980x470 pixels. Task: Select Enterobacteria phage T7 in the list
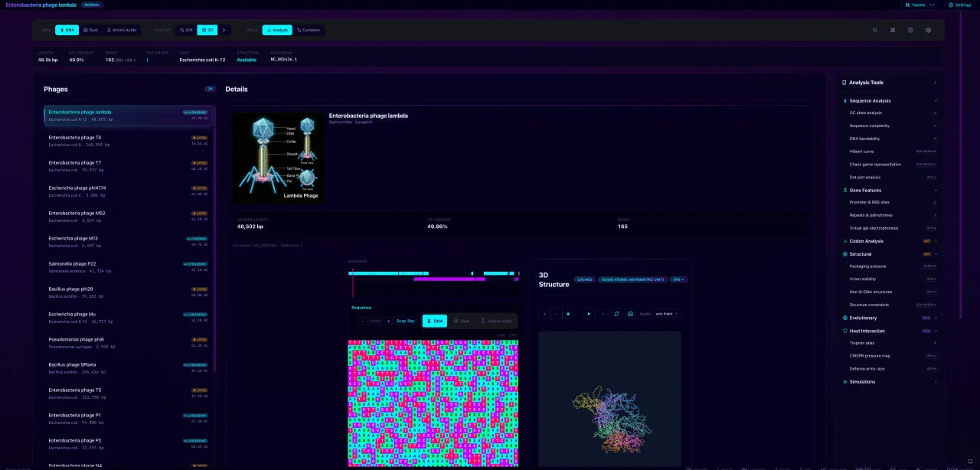(x=129, y=165)
